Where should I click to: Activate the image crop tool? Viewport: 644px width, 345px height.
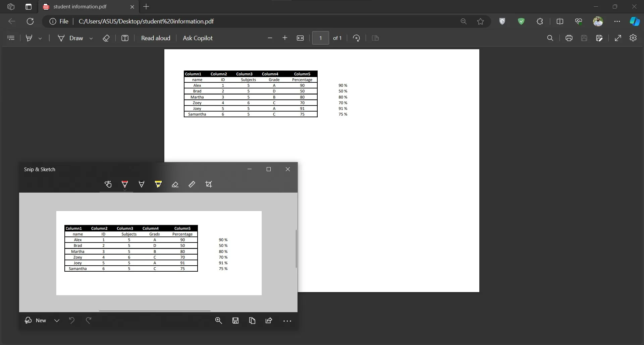click(x=209, y=184)
